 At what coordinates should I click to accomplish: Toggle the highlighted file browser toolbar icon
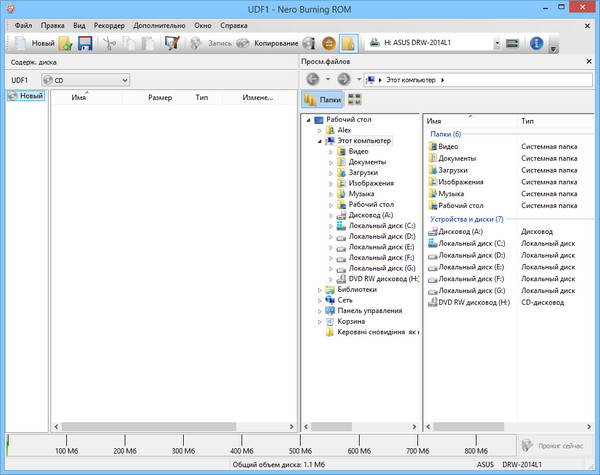click(x=348, y=44)
